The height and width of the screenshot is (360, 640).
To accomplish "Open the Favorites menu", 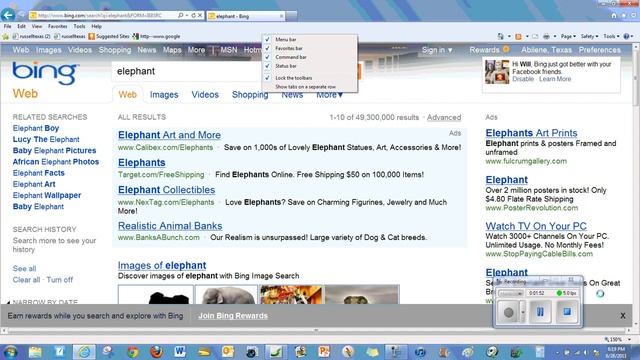I will (58, 26).
